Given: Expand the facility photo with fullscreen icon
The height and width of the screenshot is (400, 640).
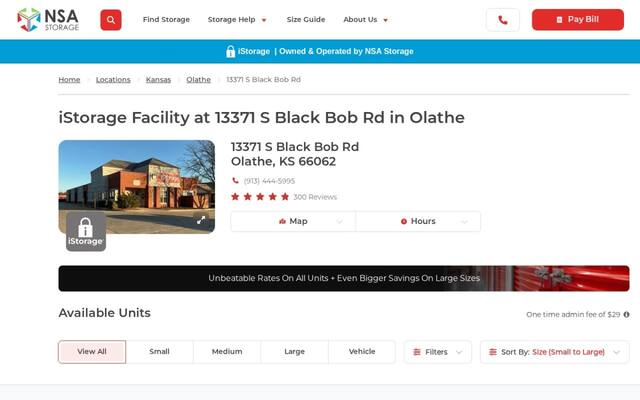Looking at the screenshot, I should click(201, 220).
